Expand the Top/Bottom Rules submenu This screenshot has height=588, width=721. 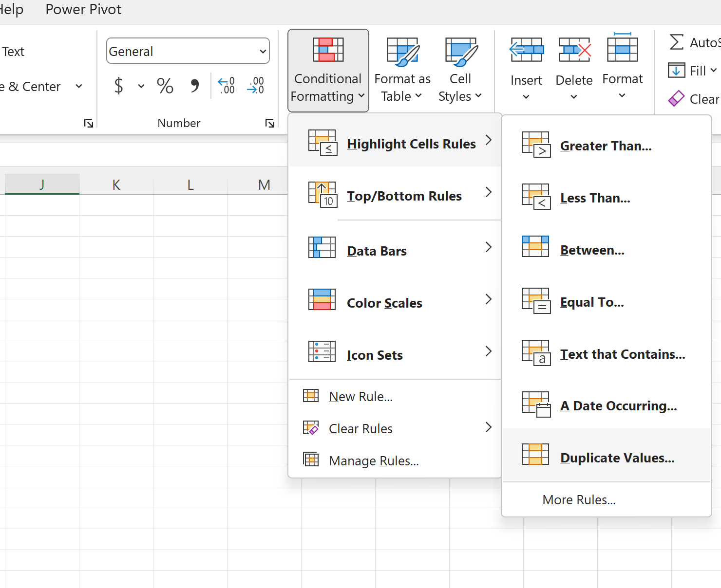(x=404, y=196)
